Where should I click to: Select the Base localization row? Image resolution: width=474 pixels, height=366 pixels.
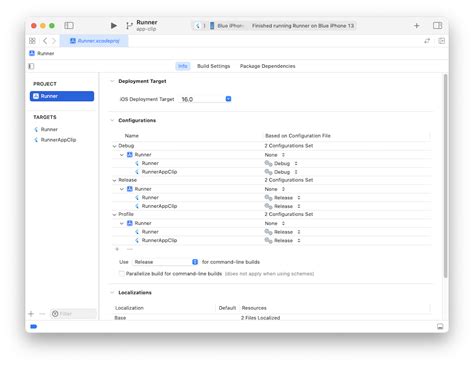pyautogui.click(x=272, y=318)
